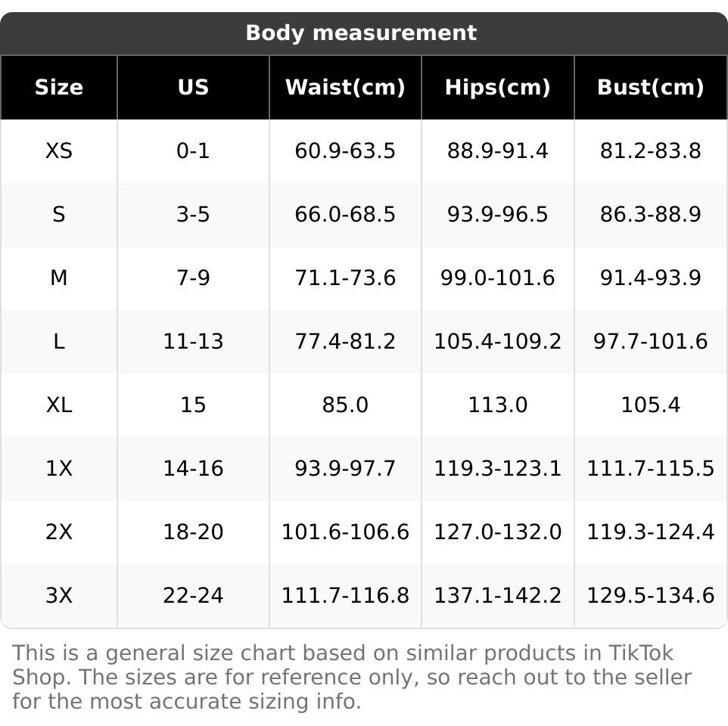
Task: Select the 3X size cell
Action: (59, 596)
